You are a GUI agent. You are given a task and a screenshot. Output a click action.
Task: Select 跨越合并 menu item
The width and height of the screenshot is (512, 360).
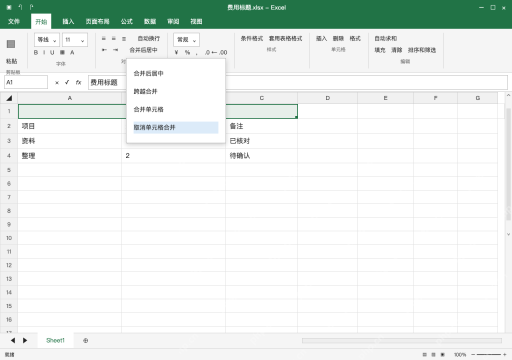click(176, 91)
